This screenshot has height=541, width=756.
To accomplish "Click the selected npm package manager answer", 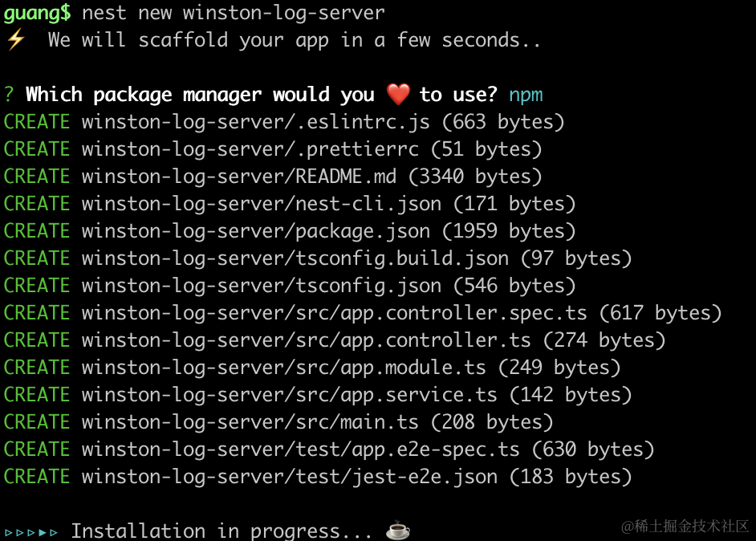I will point(526,95).
